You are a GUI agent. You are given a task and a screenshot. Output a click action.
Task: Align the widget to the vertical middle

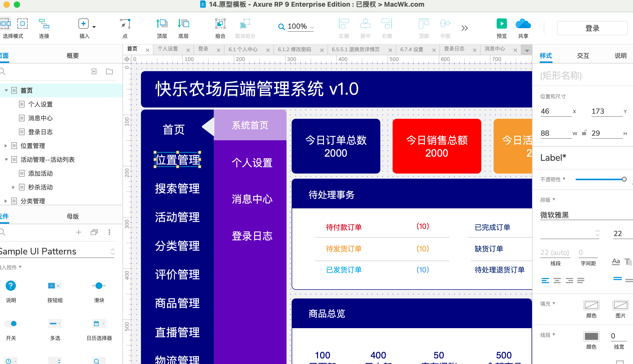click(x=445, y=24)
